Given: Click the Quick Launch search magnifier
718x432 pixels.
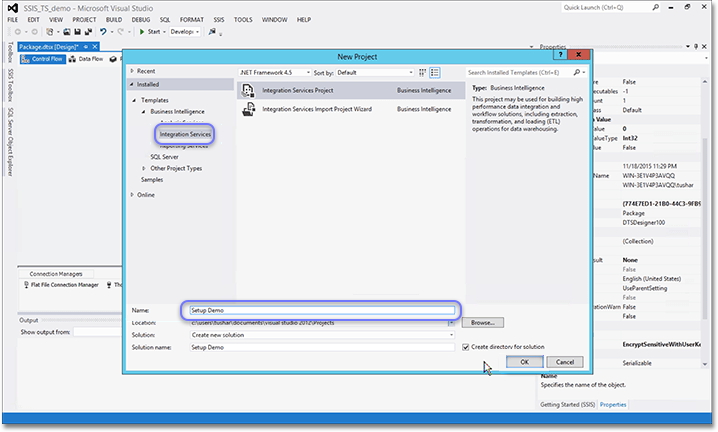Looking at the screenshot, I should [x=656, y=7].
